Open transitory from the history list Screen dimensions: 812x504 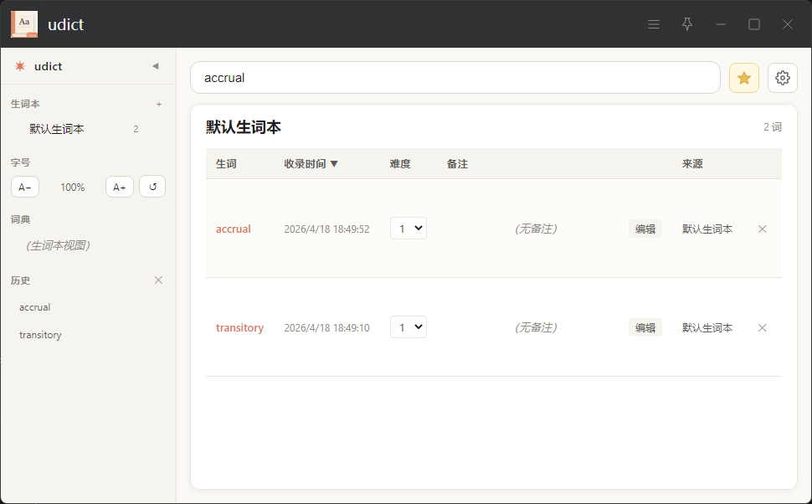point(40,335)
